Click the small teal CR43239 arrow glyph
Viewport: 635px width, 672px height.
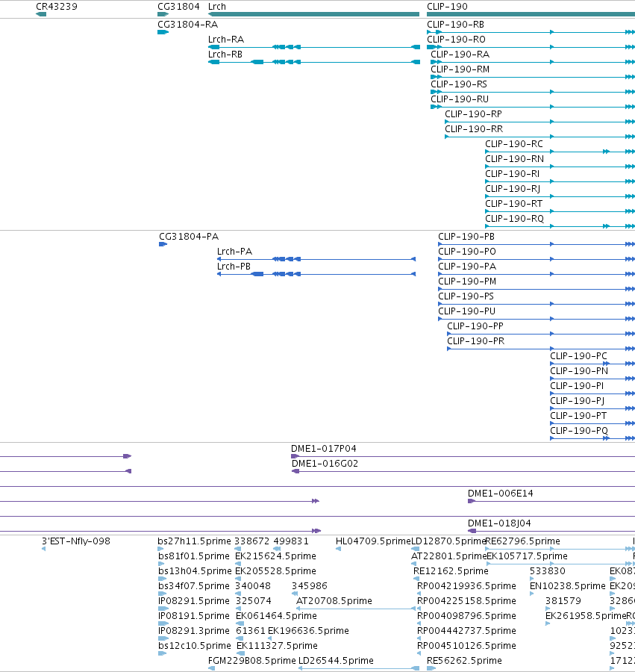41,14
